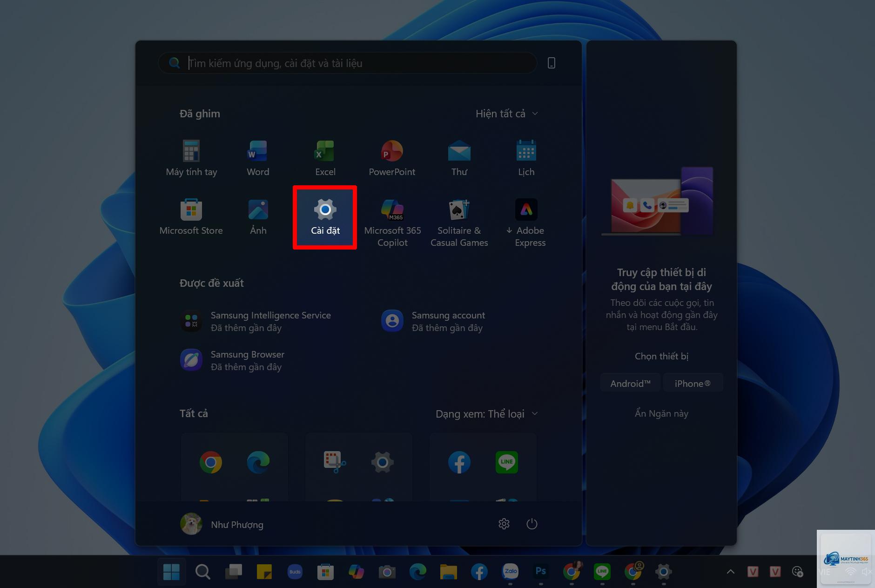
Task: Open Microsoft Store on the taskbar
Action: (325, 572)
